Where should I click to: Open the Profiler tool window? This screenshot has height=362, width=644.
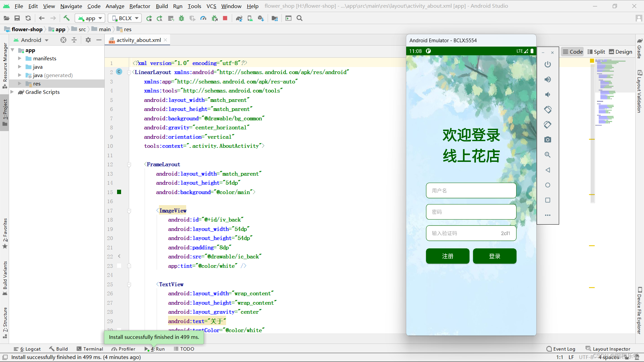coord(123,349)
